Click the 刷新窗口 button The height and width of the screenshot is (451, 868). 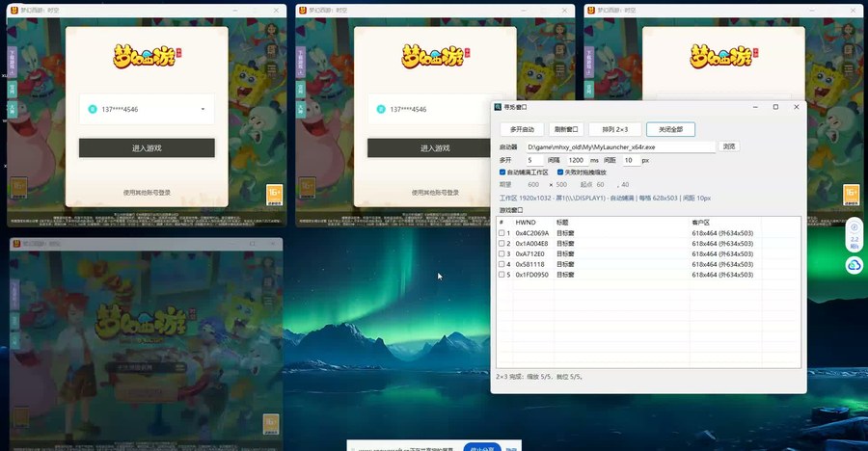coord(566,129)
